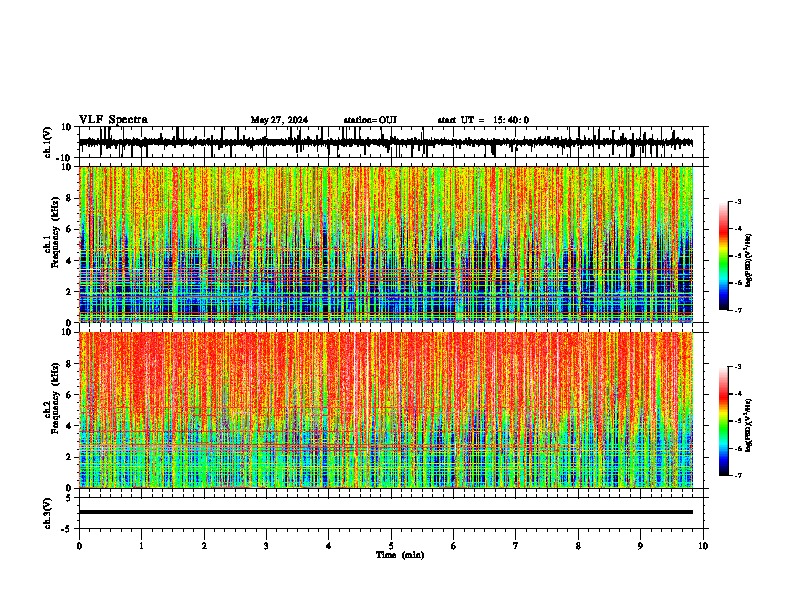
Task: Click the "ch.1(V)" axis label
Action: point(47,142)
